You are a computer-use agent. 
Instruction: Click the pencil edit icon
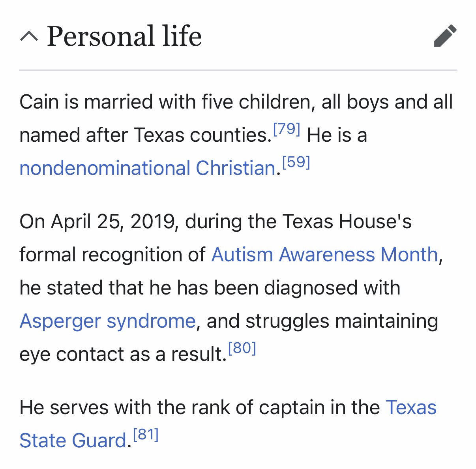point(445,36)
